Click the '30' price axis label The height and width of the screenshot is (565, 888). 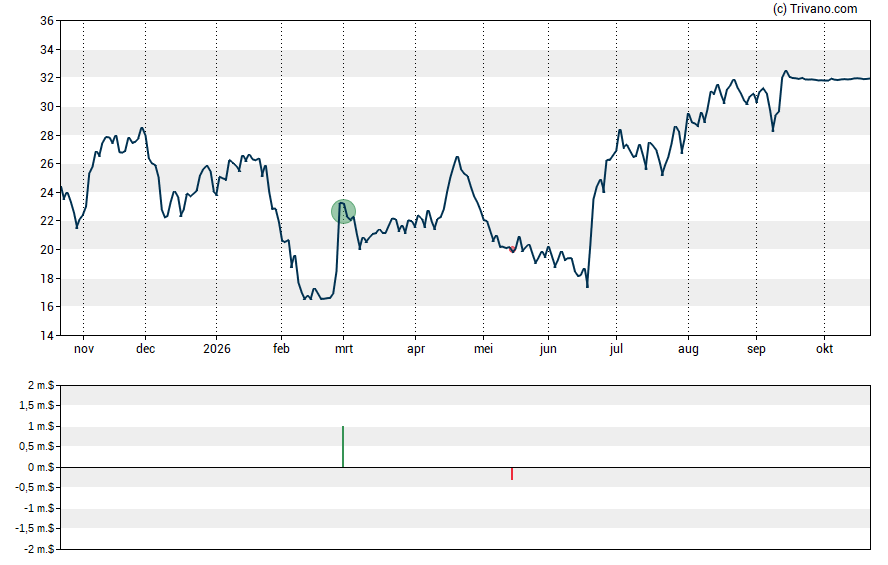tap(47, 107)
